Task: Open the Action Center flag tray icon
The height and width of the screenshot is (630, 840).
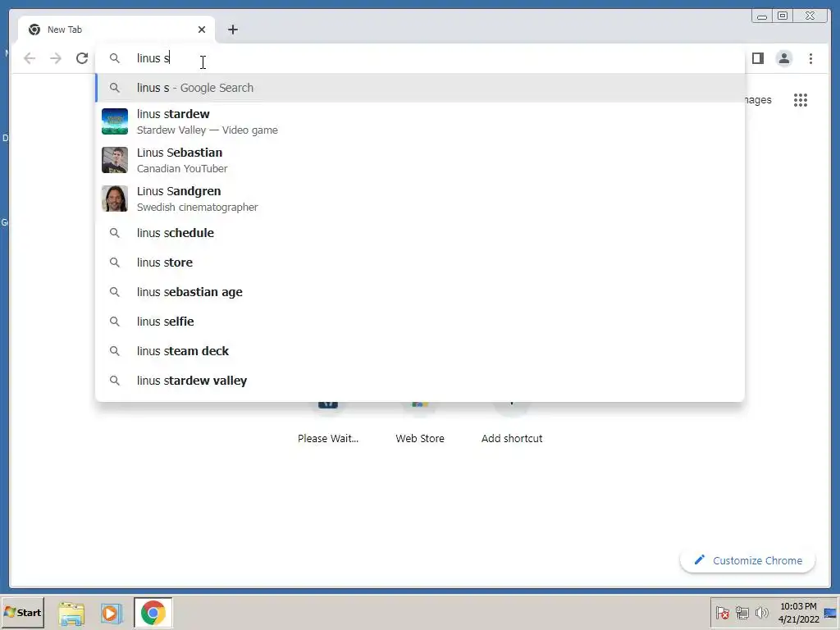Action: click(722, 613)
